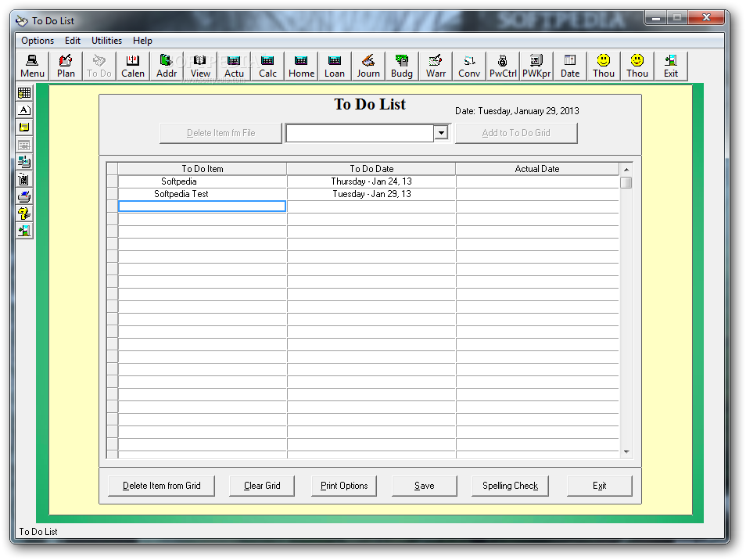Click into the to-do item combo box field
The width and height of the screenshot is (746, 560).
point(360,133)
